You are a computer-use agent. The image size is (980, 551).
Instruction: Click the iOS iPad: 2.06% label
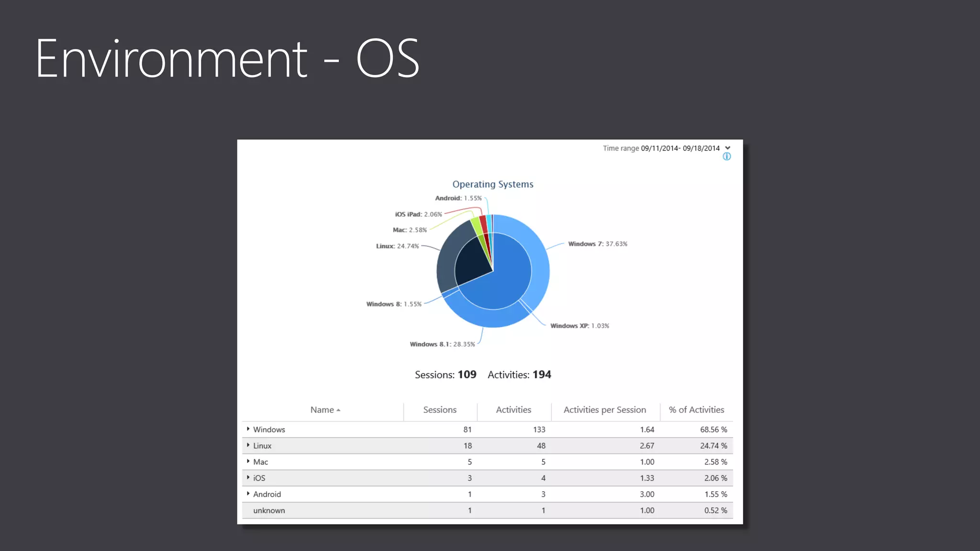tap(418, 214)
